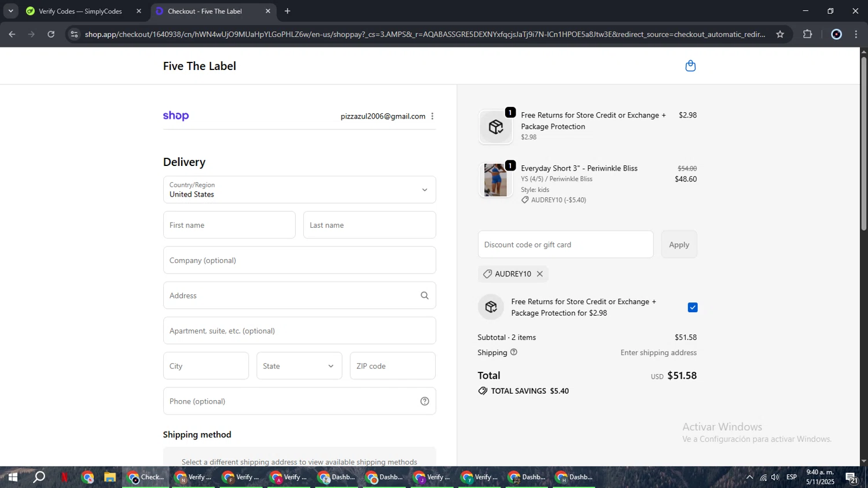Show shipping info help icon
Viewport: 868px width, 488px height.
(x=514, y=352)
